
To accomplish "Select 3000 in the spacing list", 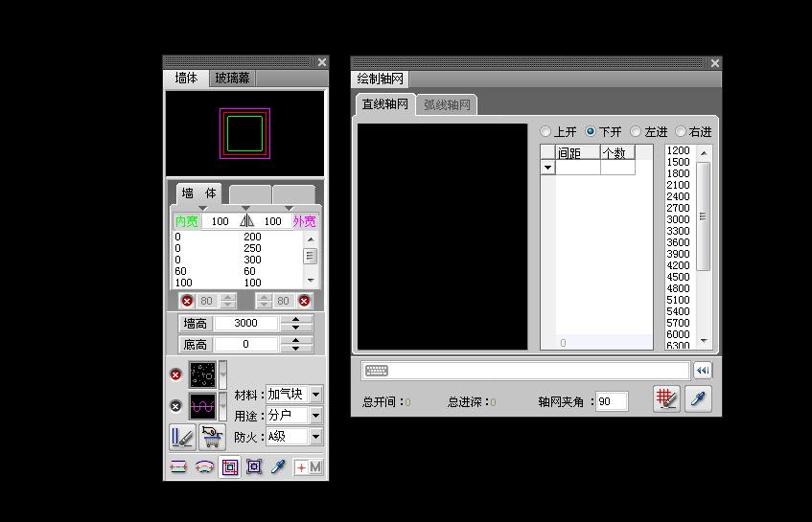I will 678,219.
